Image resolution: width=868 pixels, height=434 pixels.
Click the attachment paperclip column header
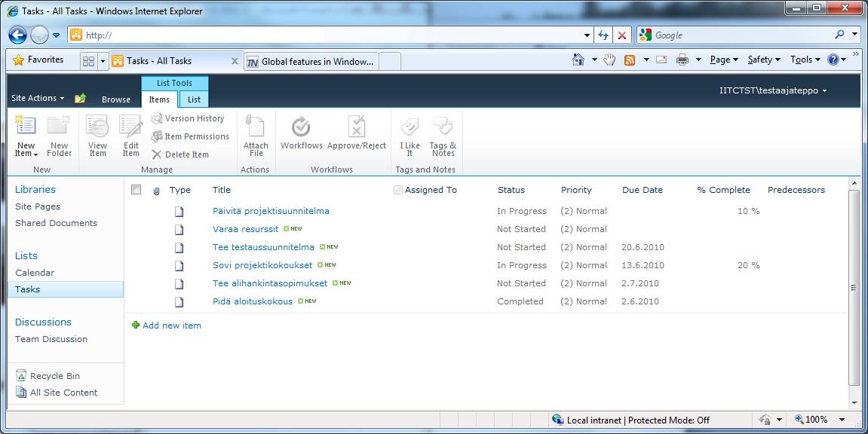click(x=157, y=191)
